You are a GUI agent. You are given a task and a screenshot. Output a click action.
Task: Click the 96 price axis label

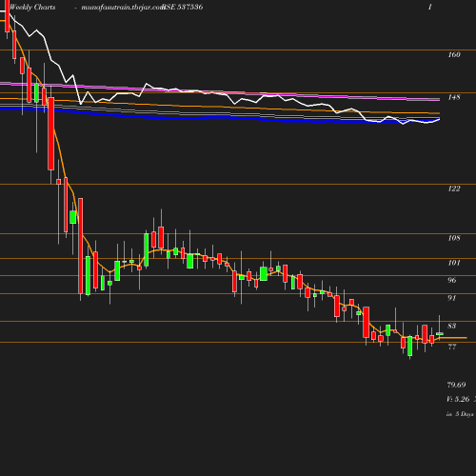coord(451,280)
